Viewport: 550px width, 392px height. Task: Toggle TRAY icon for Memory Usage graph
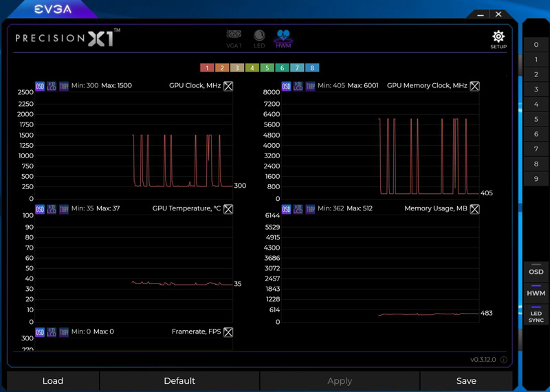pos(310,209)
